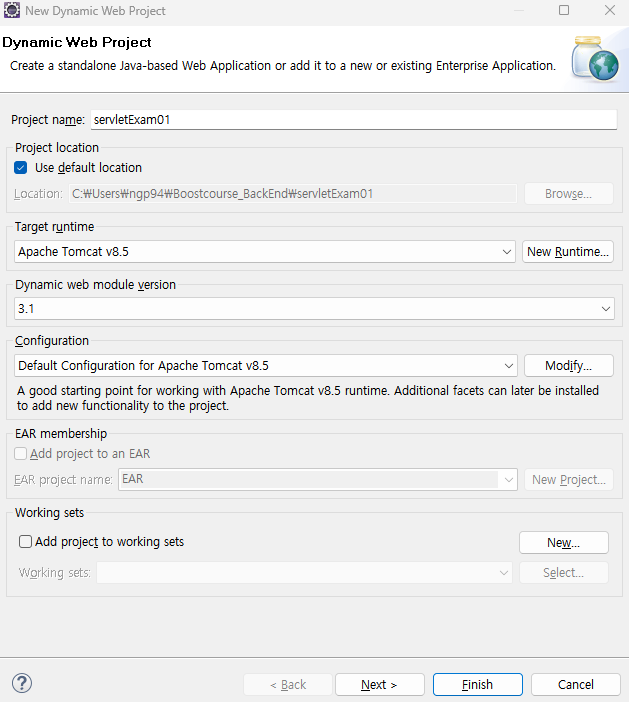Click the New Project... button
Viewport: 629px width, 702px height.
point(569,479)
